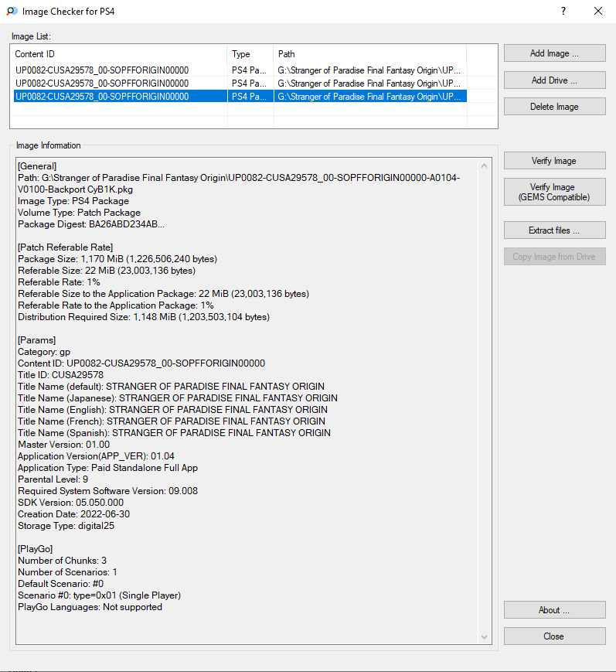
Task: Sort list by Content ID column
Action: click(x=119, y=54)
